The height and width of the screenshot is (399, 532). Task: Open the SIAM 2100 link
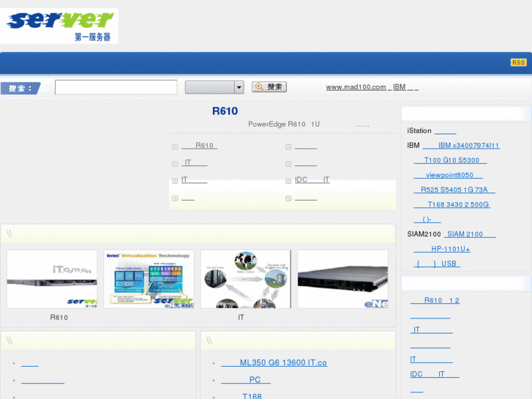[470, 234]
